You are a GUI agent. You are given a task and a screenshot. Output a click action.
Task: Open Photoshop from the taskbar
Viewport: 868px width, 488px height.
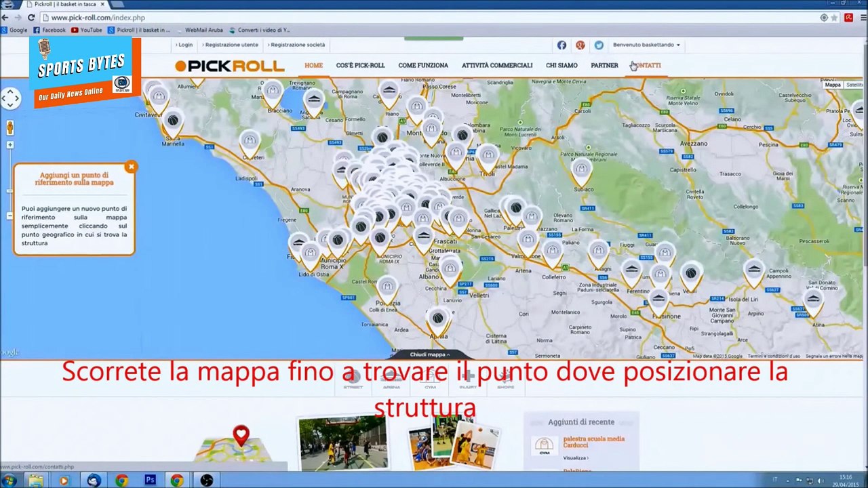tap(150, 481)
